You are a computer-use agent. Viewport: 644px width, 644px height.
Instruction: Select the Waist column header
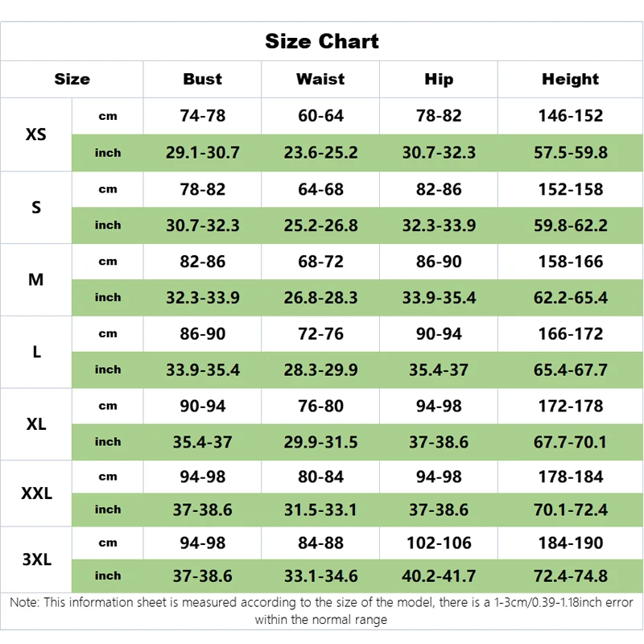(x=320, y=79)
